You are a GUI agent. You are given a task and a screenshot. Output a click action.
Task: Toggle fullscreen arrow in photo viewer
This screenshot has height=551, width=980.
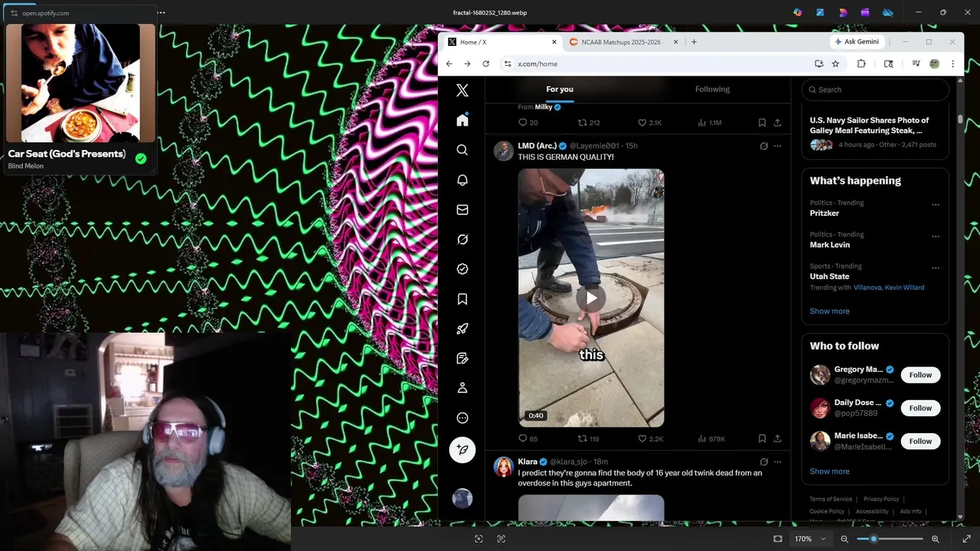966,539
